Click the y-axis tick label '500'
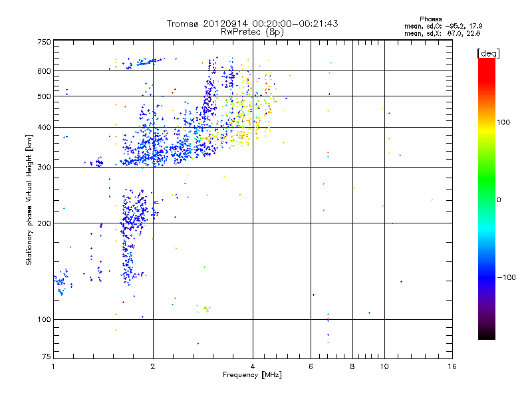Image resolution: width=532 pixels, height=399 pixels. point(44,96)
